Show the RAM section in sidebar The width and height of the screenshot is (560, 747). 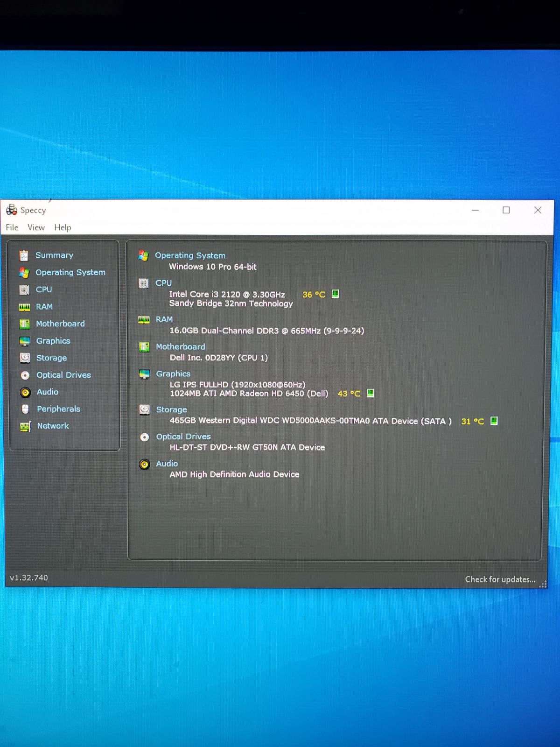pyautogui.click(x=44, y=307)
